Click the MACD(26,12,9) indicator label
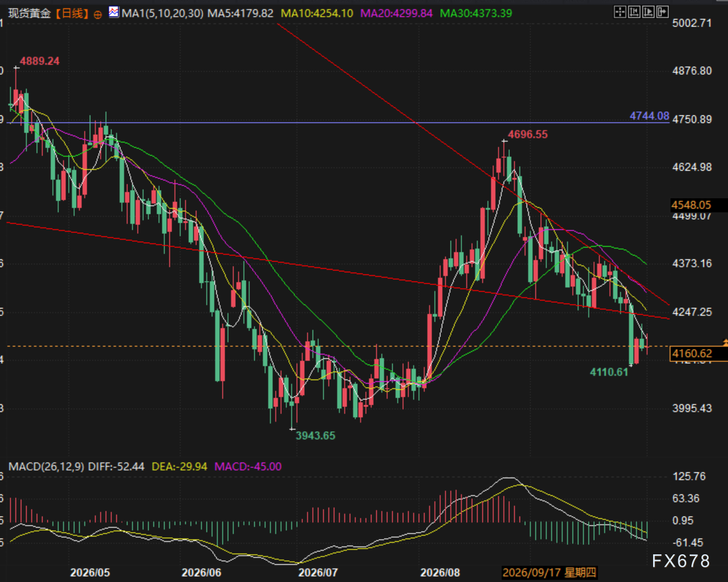The width and height of the screenshot is (728, 582). click(46, 467)
